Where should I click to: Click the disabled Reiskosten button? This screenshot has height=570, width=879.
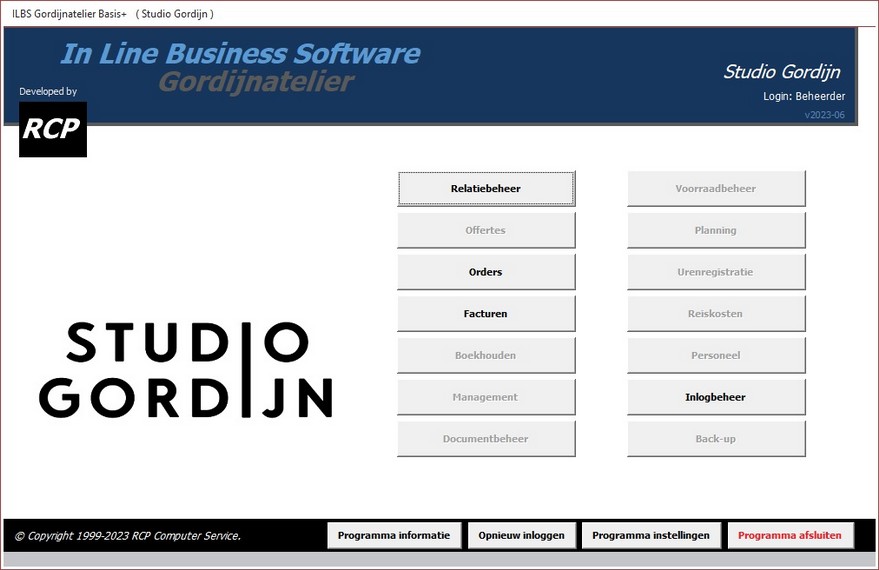[x=716, y=314]
